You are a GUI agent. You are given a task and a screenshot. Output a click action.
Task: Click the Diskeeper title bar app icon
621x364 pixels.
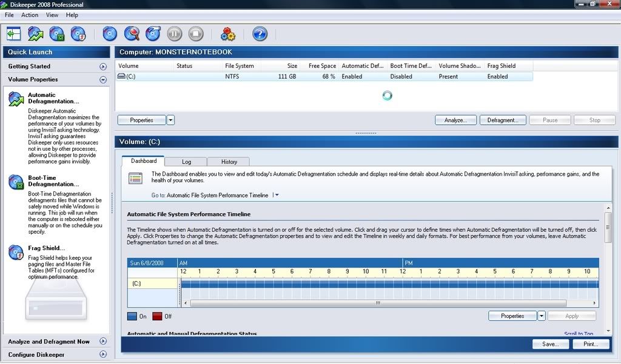[4, 5]
